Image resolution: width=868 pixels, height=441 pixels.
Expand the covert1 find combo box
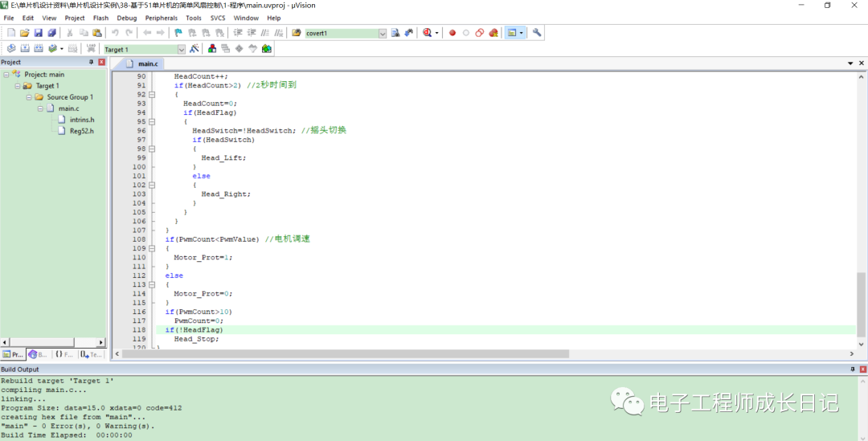pyautogui.click(x=383, y=33)
